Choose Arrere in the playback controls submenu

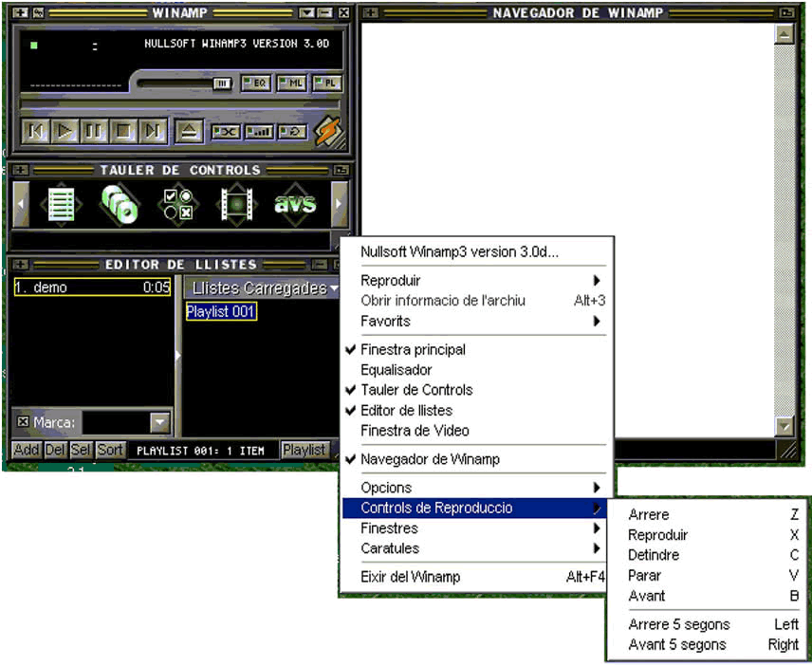pos(707,515)
